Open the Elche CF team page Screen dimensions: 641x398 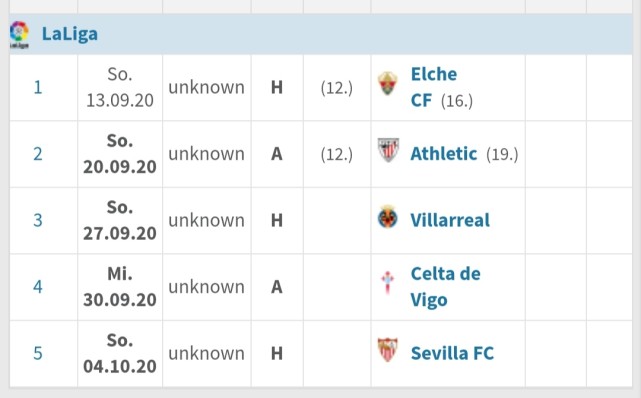[x=434, y=87]
